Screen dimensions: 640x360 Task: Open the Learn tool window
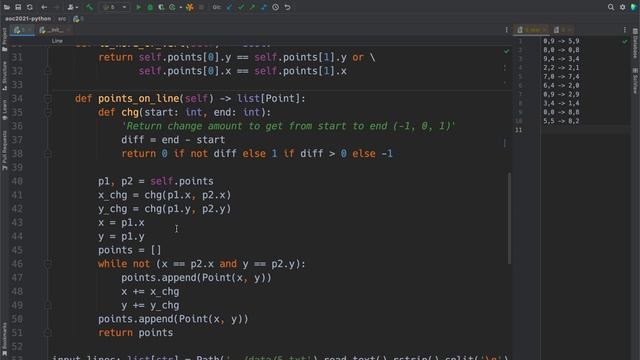point(4,110)
